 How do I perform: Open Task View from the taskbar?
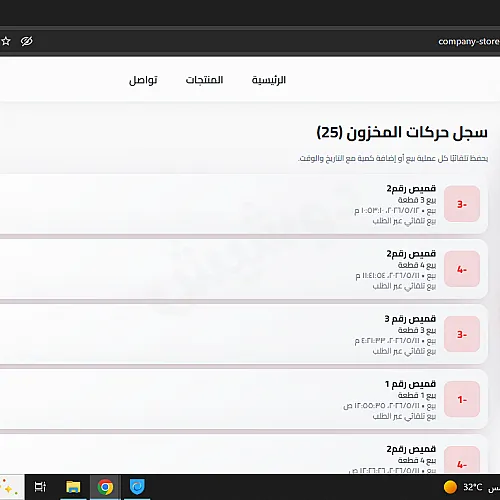pos(40,487)
